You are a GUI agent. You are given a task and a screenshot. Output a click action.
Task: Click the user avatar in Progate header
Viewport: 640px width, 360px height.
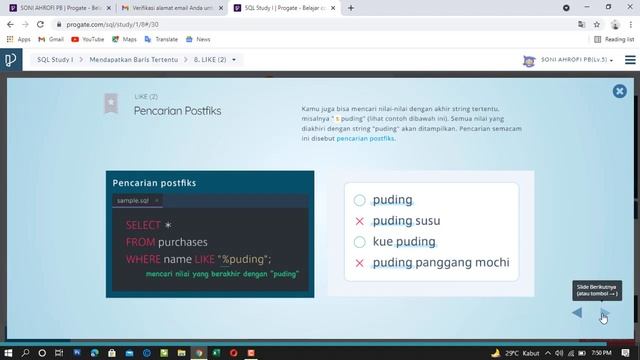tap(529, 61)
